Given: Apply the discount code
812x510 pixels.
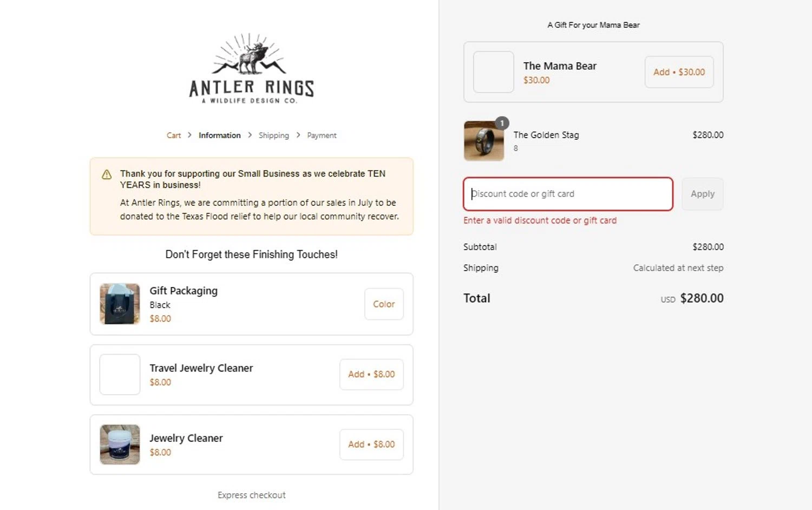Looking at the screenshot, I should 702,194.
